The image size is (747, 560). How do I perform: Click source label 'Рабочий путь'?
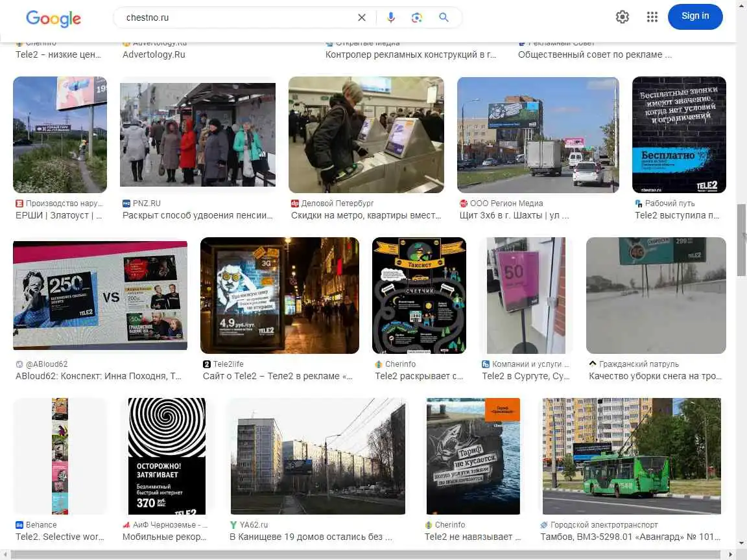(x=670, y=204)
